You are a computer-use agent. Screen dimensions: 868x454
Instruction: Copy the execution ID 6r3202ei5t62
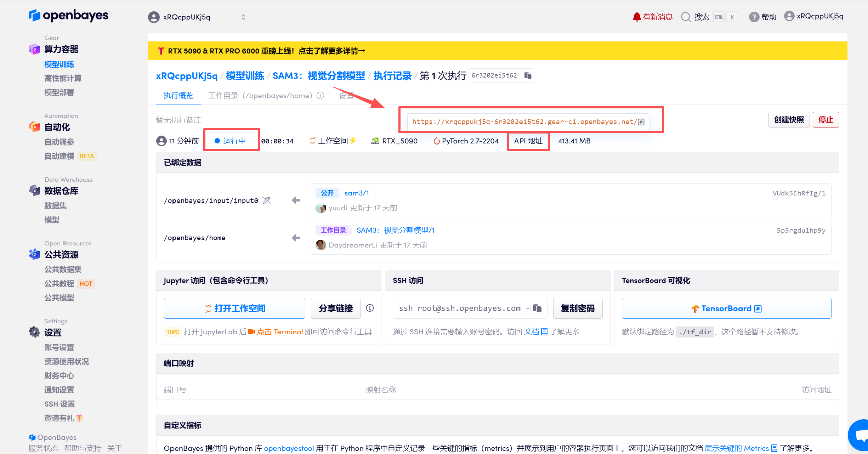click(528, 75)
